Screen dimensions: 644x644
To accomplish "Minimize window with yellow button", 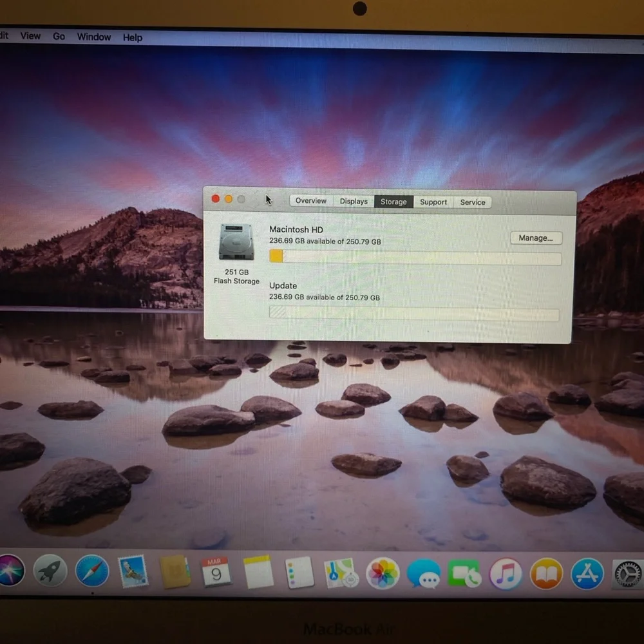I will tap(229, 199).
